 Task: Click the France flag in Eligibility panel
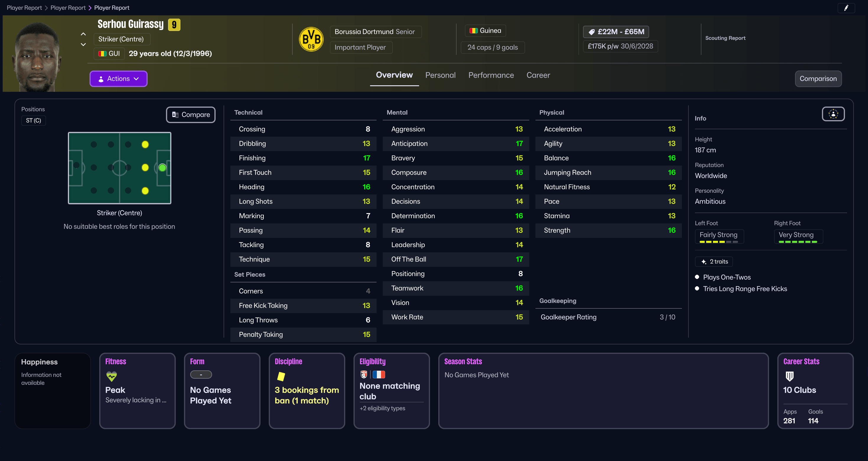[x=380, y=374]
